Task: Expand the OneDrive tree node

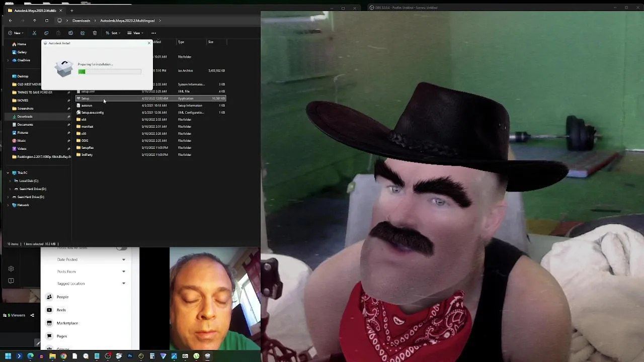Action: (8, 60)
